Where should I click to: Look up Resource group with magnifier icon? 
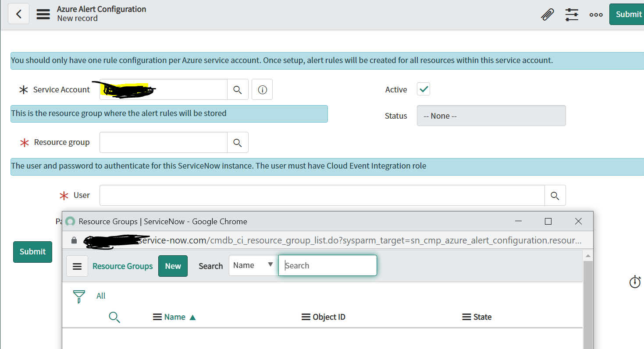(x=238, y=142)
